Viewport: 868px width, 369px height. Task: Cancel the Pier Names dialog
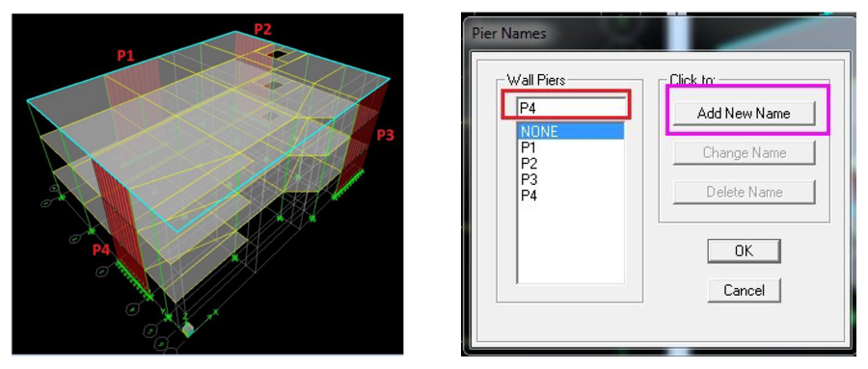coord(744,290)
